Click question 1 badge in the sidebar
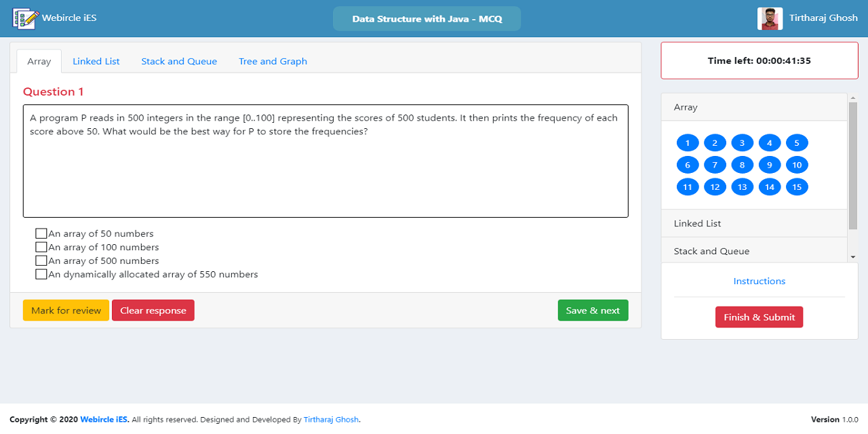The height and width of the screenshot is (434, 868). (688, 142)
